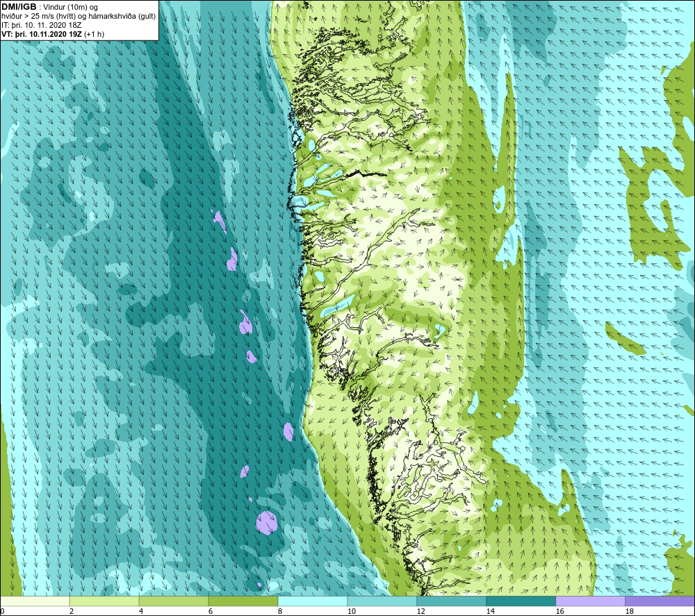Click the 'IT: þri. 10. 11. 2020 18Z' line

pyautogui.click(x=42, y=25)
